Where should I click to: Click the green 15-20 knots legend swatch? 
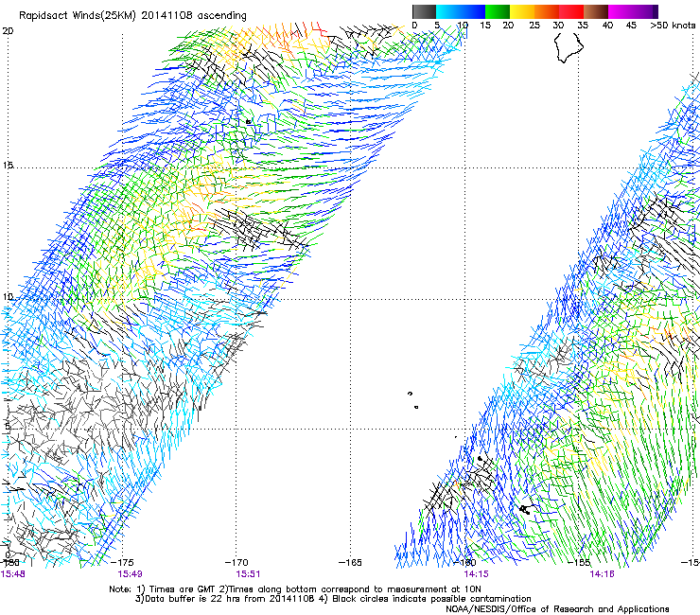tap(498, 11)
